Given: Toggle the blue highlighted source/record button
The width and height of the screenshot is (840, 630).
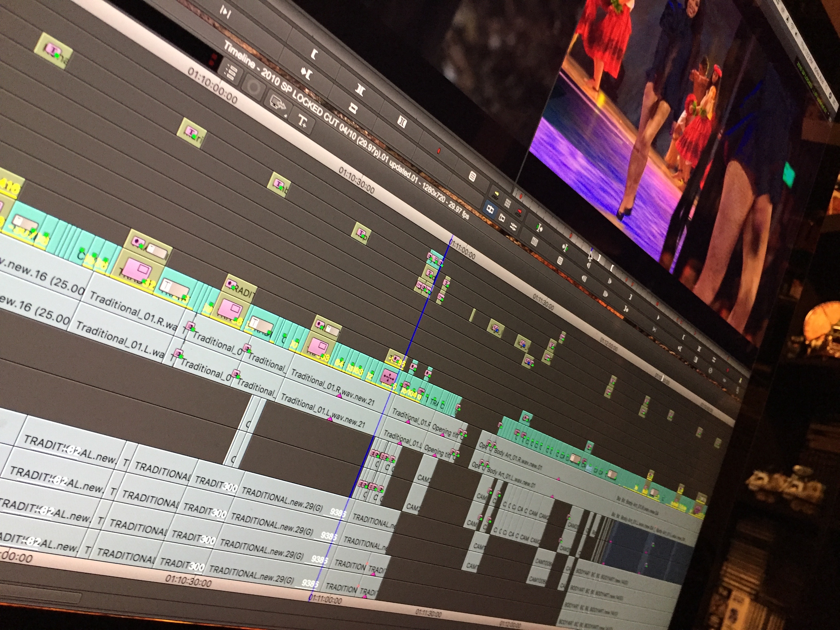Looking at the screenshot, I should coord(490,209).
